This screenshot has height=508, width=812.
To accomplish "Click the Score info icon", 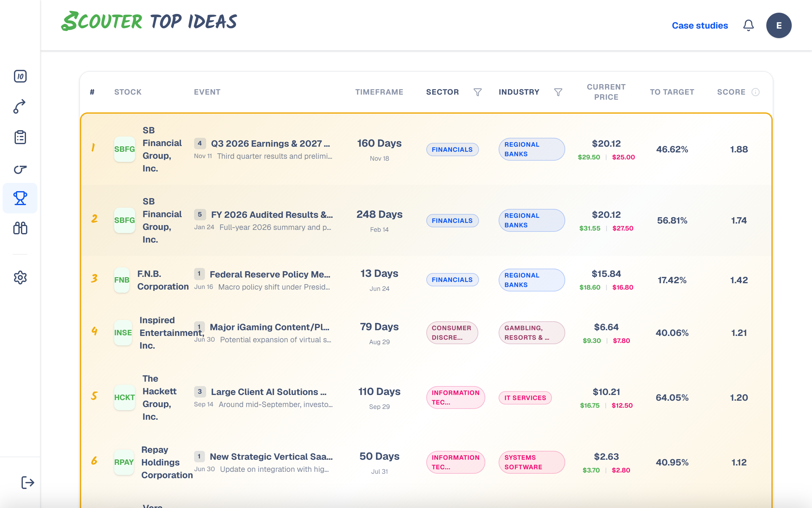I will click(755, 92).
